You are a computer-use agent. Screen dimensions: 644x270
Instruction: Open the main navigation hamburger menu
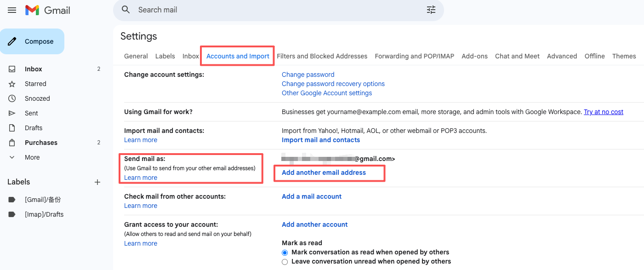click(x=12, y=10)
